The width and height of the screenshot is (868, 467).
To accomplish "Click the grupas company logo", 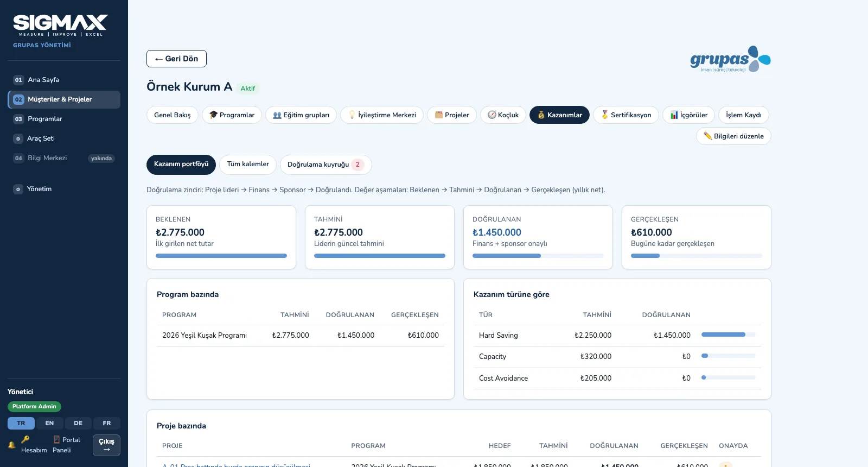I will click(x=730, y=59).
